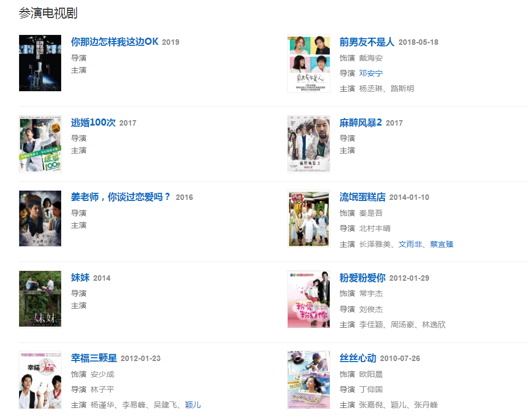This screenshot has height=420, width=529.
Task: Open poster for 姜老师,你谈过恋爱吗?
Action: coord(40,218)
